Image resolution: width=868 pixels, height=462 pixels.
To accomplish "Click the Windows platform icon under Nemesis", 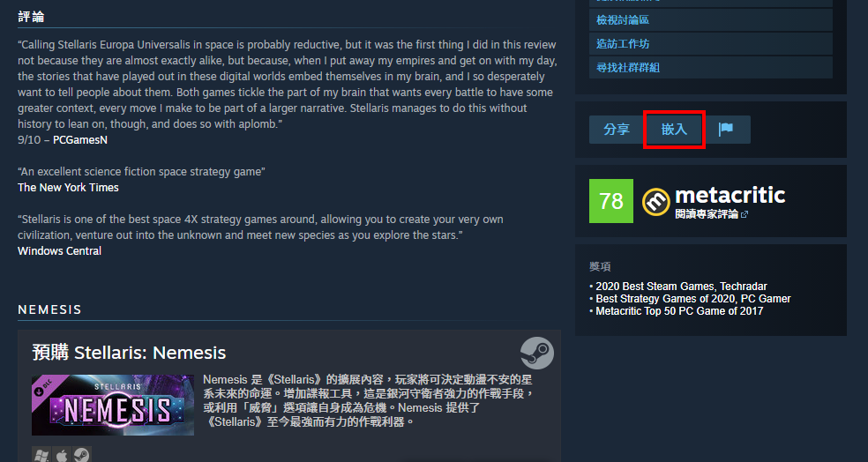I will pos(41,455).
